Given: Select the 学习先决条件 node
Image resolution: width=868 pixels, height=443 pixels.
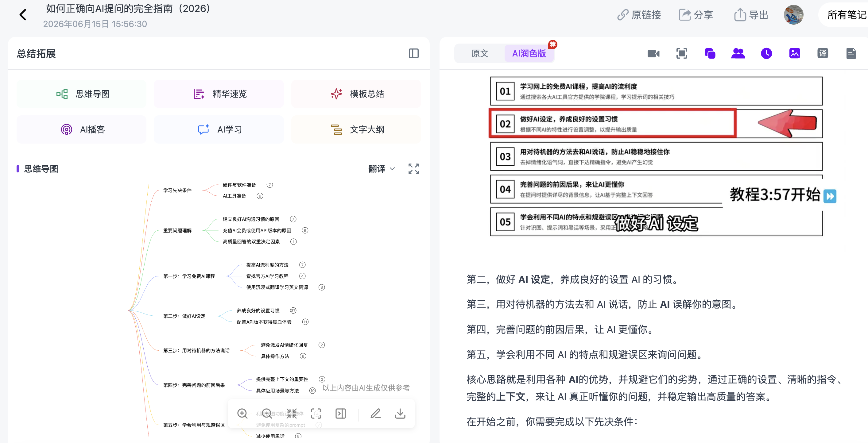Looking at the screenshot, I should (x=177, y=190).
